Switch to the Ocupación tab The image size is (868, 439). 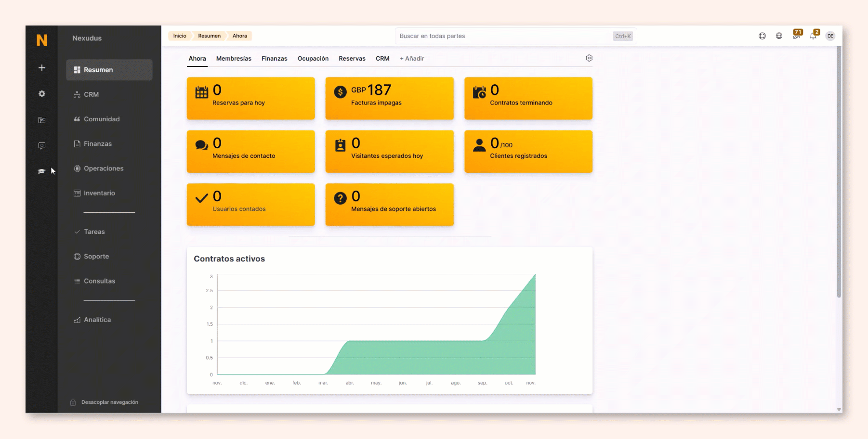pyautogui.click(x=313, y=59)
